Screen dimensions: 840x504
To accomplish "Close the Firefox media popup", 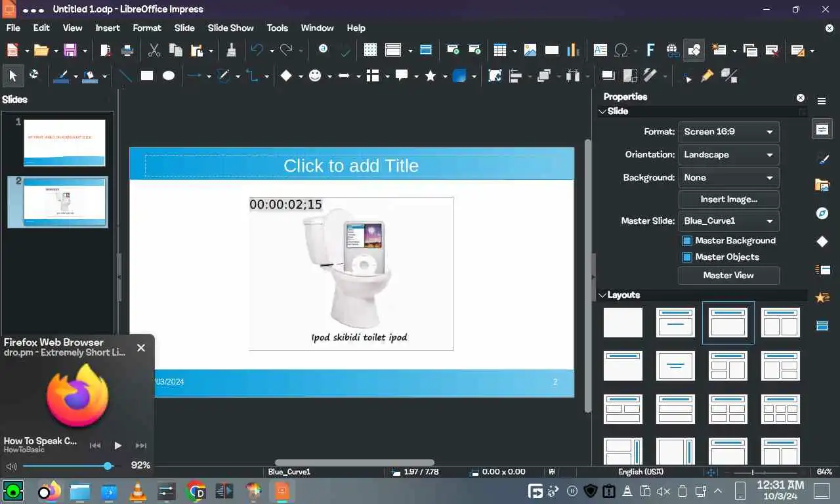I will coord(141,348).
